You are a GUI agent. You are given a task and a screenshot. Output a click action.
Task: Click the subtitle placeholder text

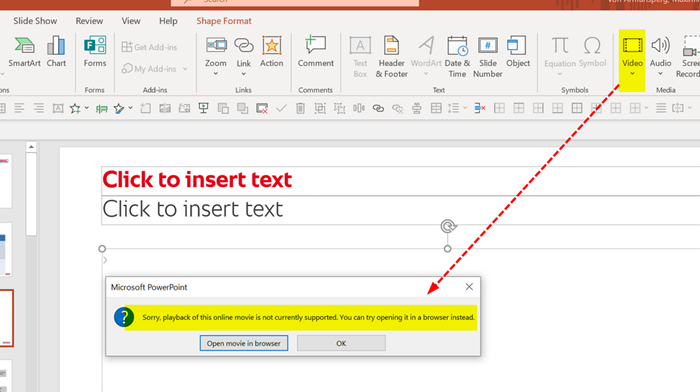pyautogui.click(x=193, y=209)
